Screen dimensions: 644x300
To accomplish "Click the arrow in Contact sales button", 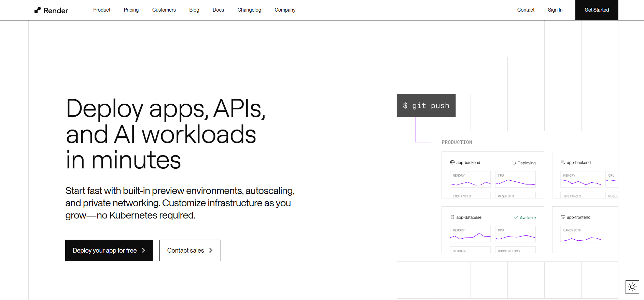I will [211, 250].
